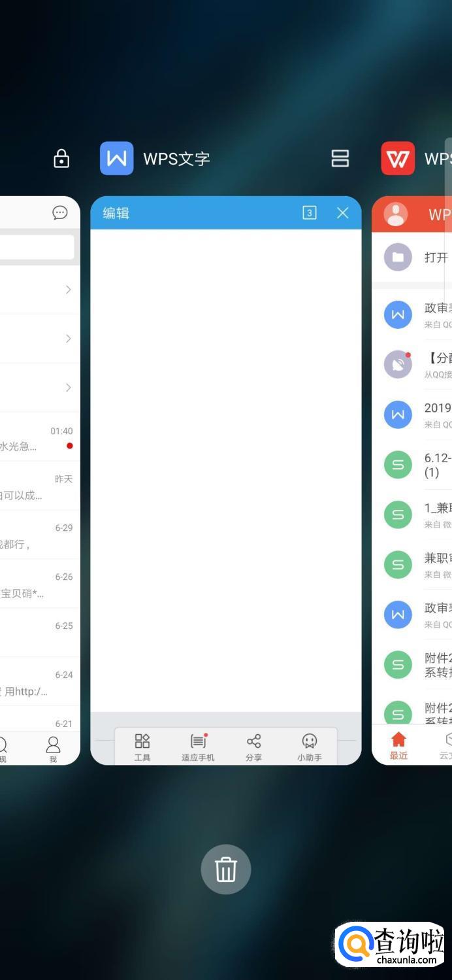Select the WPS文字 blank document preview card
452x980 pixels.
tap(226, 481)
